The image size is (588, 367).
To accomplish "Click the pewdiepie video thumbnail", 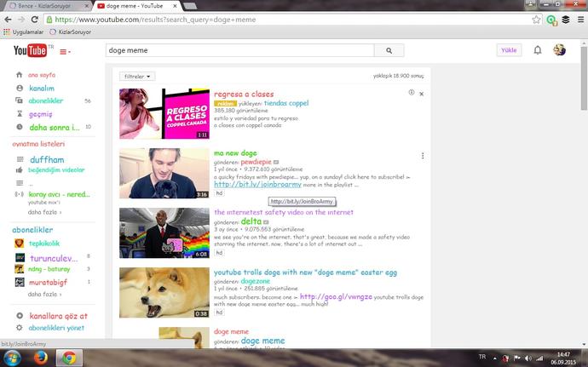I will [x=164, y=173].
